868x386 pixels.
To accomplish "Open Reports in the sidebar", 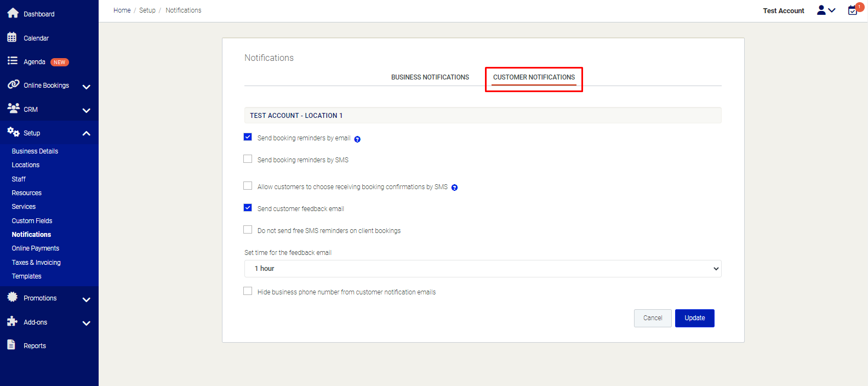I will [x=35, y=346].
